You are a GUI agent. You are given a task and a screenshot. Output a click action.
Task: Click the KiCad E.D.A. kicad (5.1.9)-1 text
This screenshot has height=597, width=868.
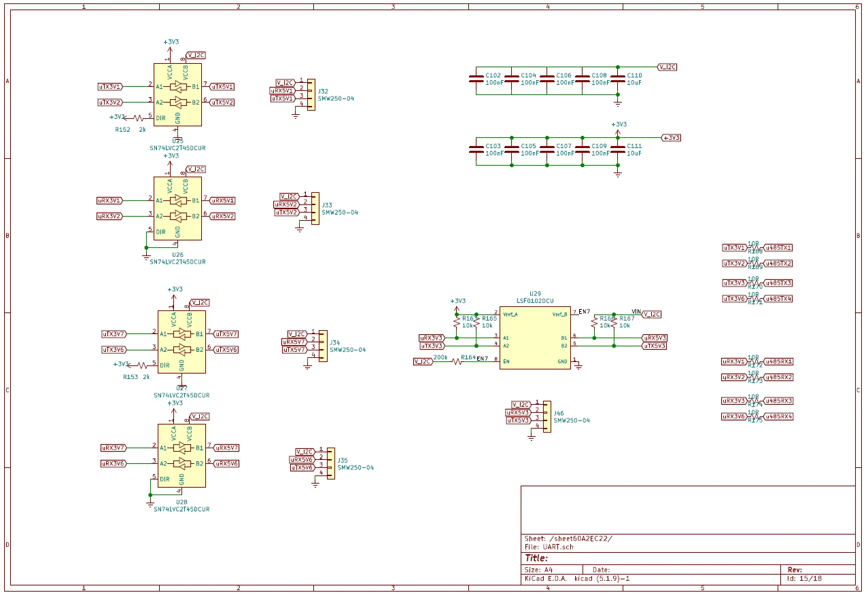[x=577, y=579]
